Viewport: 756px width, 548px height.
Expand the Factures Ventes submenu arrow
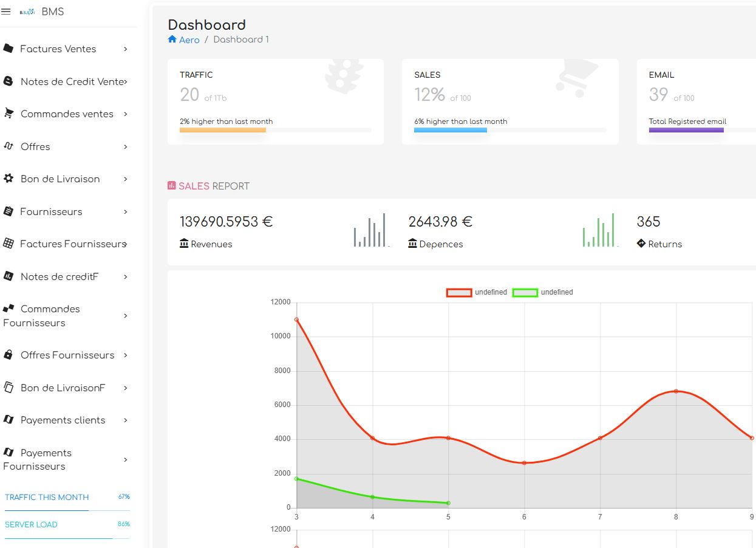(125, 49)
